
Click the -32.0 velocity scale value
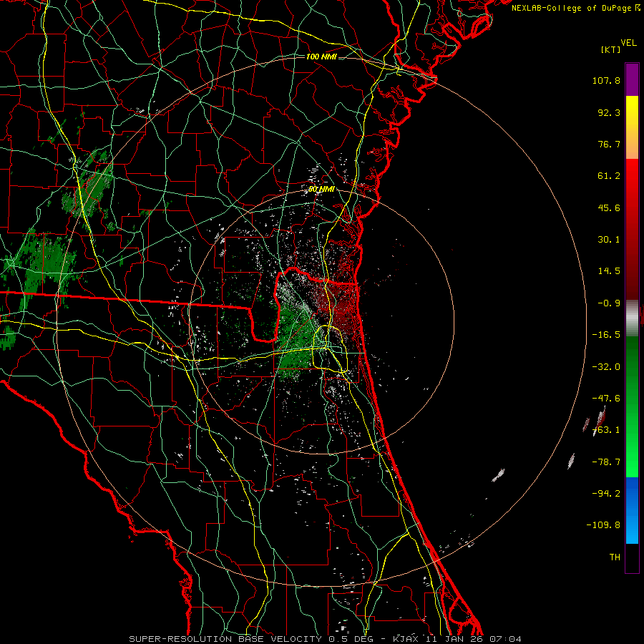point(606,367)
